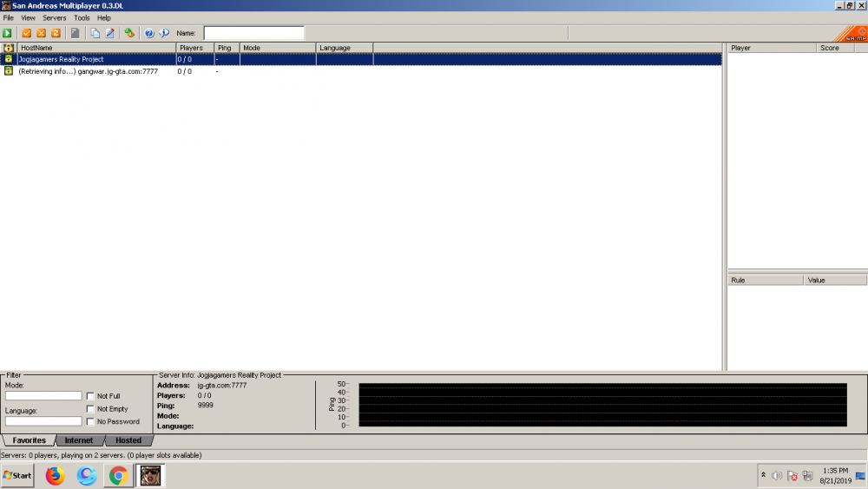Open the View menu

point(28,17)
